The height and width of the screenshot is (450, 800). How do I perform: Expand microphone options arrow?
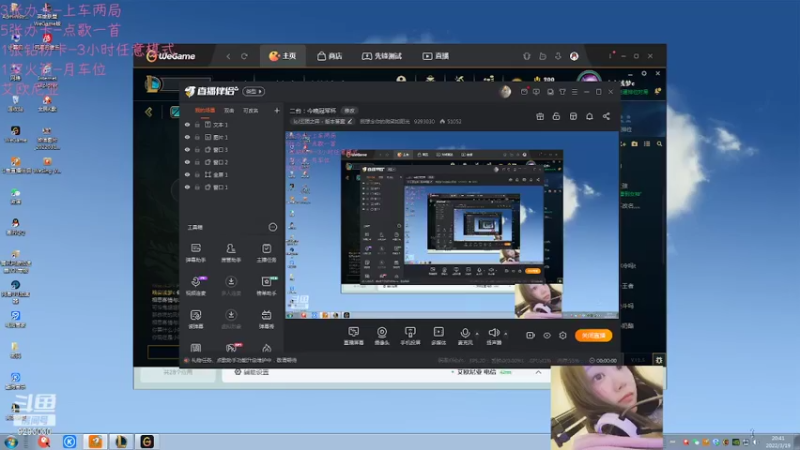tap(477, 334)
